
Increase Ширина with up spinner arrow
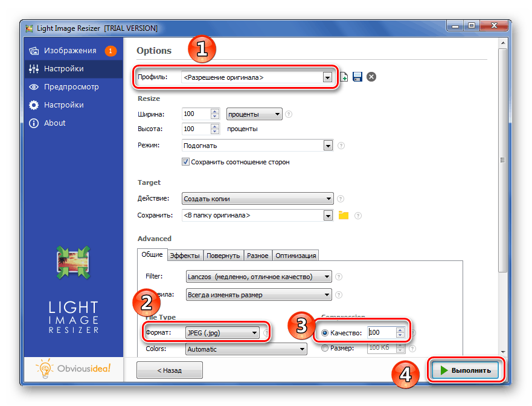click(x=215, y=111)
